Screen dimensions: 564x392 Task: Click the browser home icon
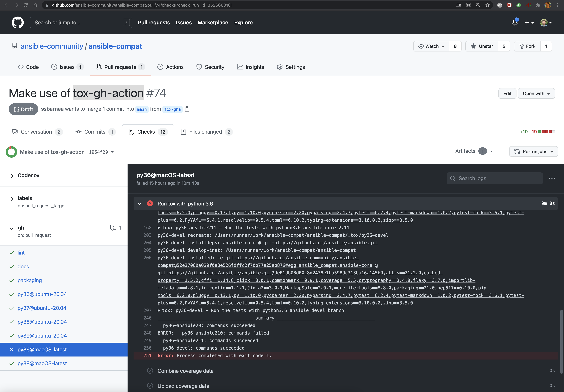35,5
